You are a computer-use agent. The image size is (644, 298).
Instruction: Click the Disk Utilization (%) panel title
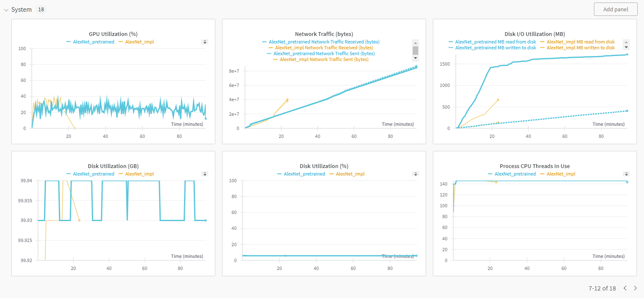324,166
